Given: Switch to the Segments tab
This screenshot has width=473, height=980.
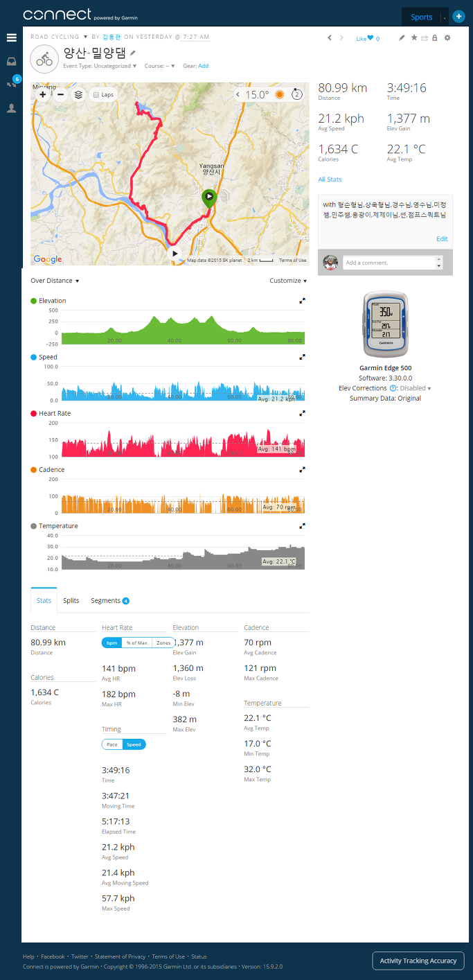Looking at the screenshot, I should click(110, 600).
